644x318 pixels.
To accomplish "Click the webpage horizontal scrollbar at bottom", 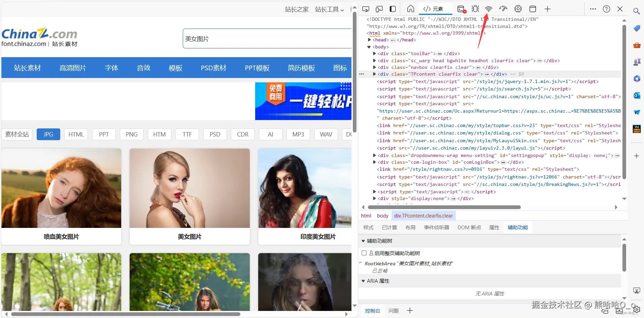I will pos(126,314).
